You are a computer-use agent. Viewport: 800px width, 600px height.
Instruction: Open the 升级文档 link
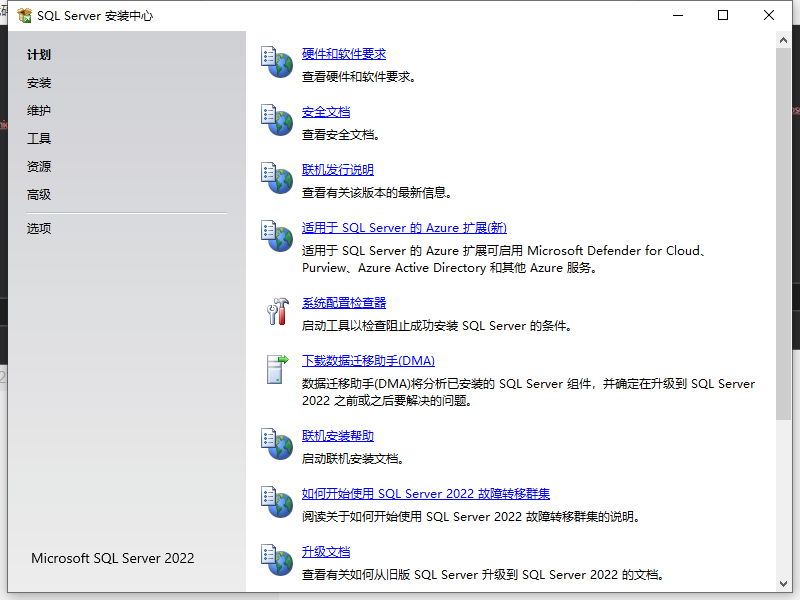coord(326,552)
